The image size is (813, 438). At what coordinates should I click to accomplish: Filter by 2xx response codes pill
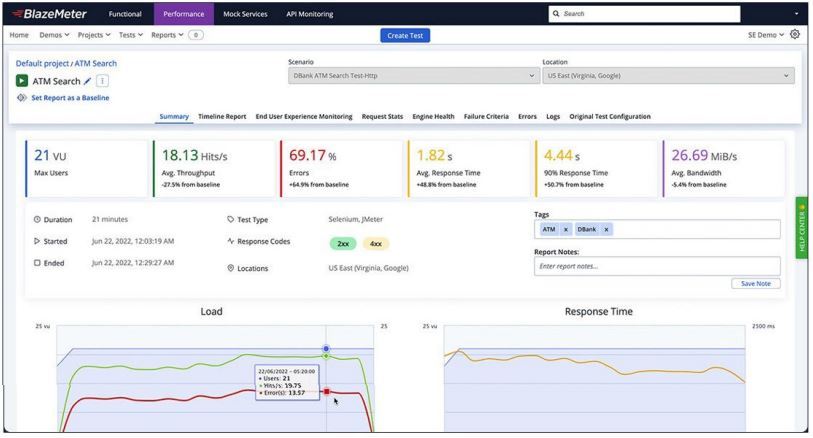343,244
